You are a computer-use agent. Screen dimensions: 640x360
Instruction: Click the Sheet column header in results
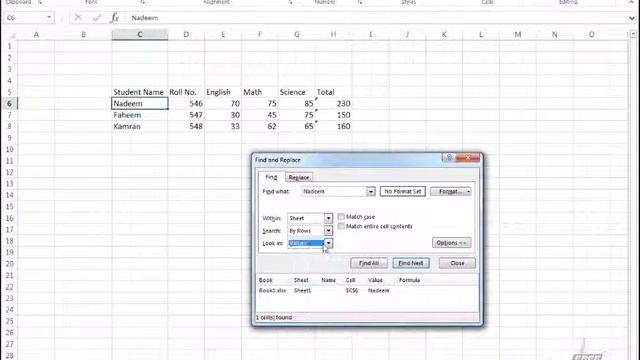[301, 280]
